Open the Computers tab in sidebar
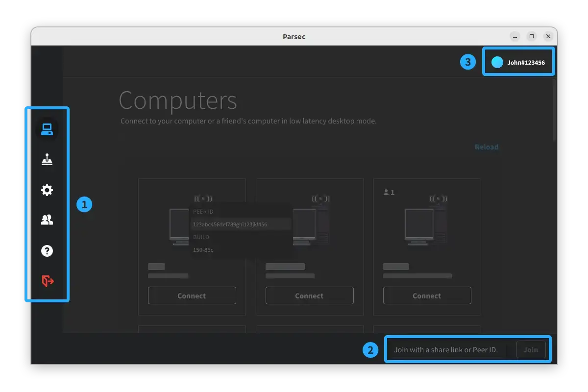 47,130
